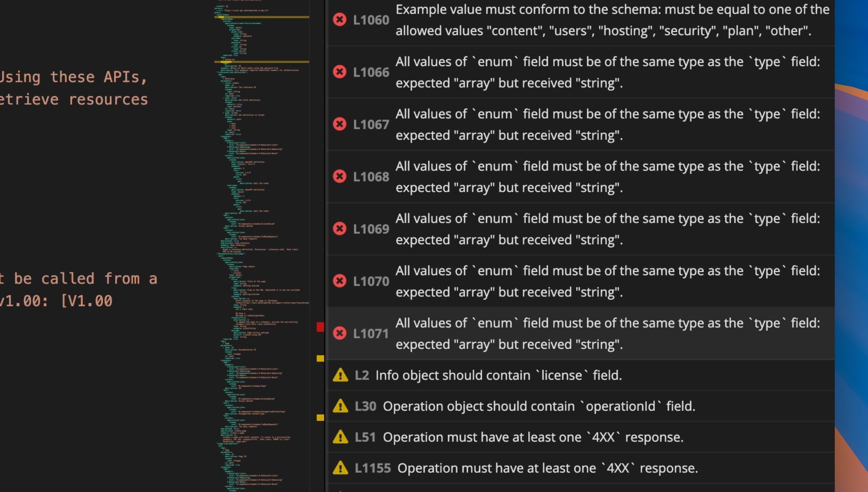This screenshot has width=868, height=492.
Task: Click the error icon beside L1066
Action: [x=339, y=72]
